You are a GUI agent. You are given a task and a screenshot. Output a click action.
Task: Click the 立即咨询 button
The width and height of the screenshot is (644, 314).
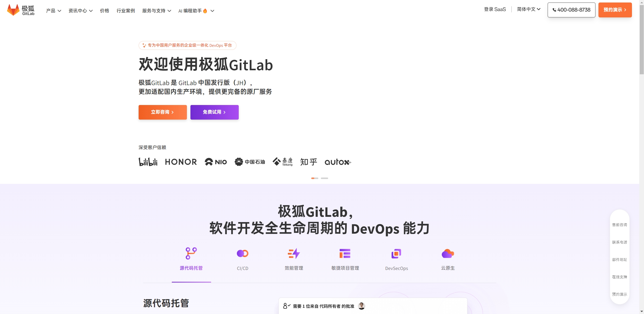click(162, 112)
